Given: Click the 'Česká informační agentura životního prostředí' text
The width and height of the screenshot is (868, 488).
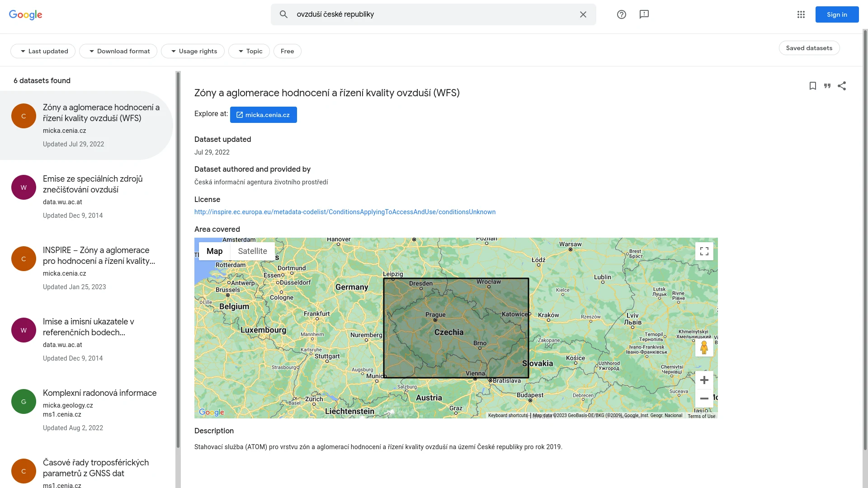Looking at the screenshot, I should click(261, 182).
